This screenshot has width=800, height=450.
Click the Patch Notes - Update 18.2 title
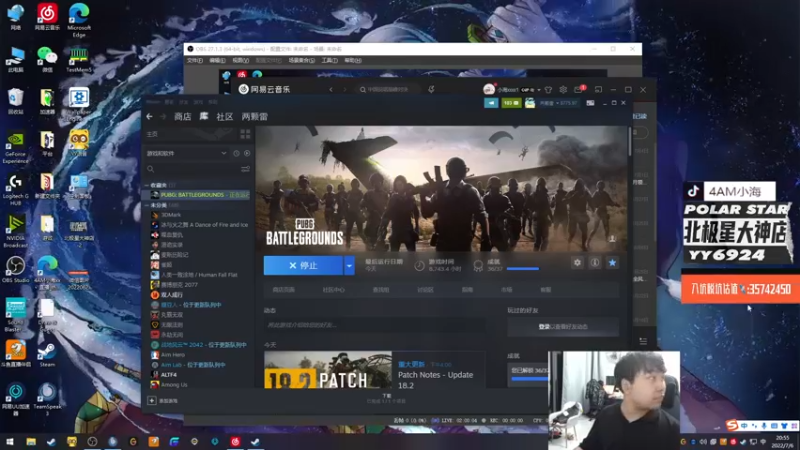pos(435,380)
